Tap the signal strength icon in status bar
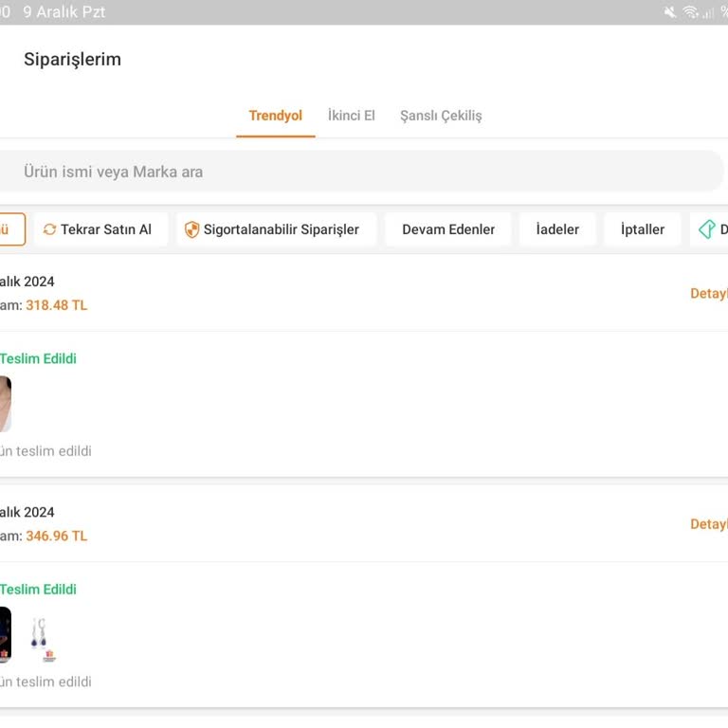This screenshot has height=728, width=728. [708, 12]
